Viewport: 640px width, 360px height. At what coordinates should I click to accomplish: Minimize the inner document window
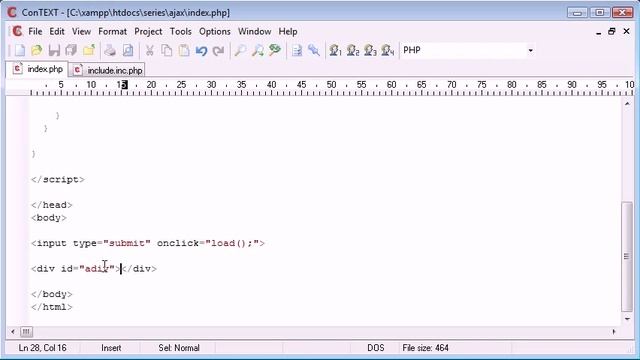point(598,32)
